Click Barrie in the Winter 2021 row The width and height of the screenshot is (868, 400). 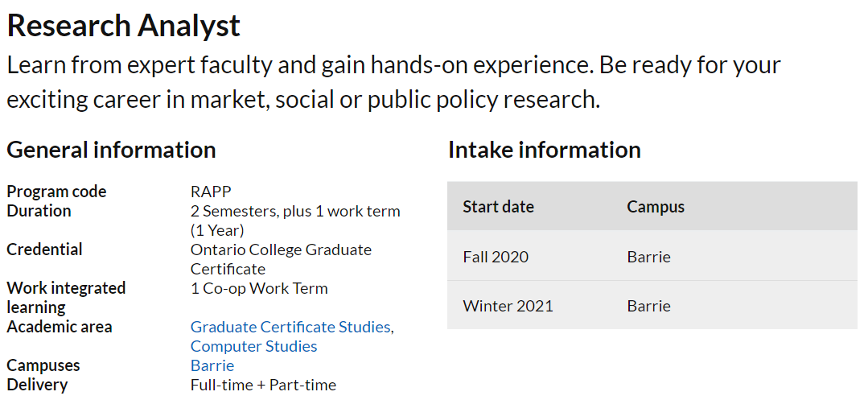click(648, 306)
